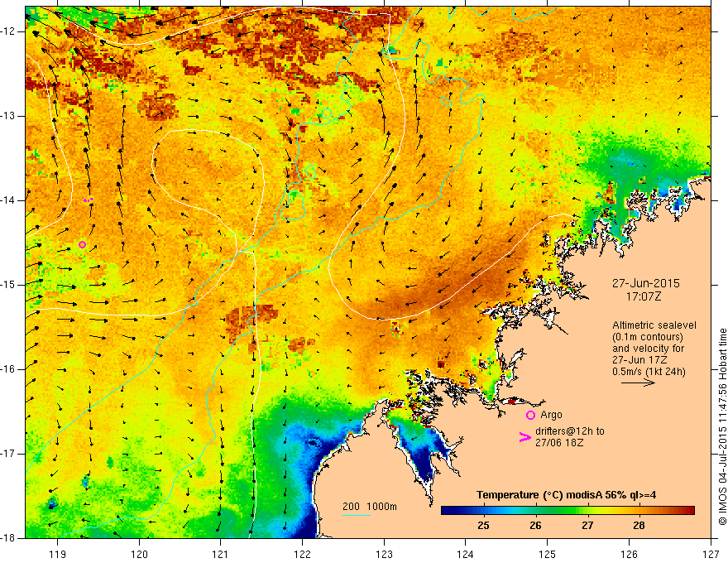Click the 27 degree colorbar label

tap(587, 526)
